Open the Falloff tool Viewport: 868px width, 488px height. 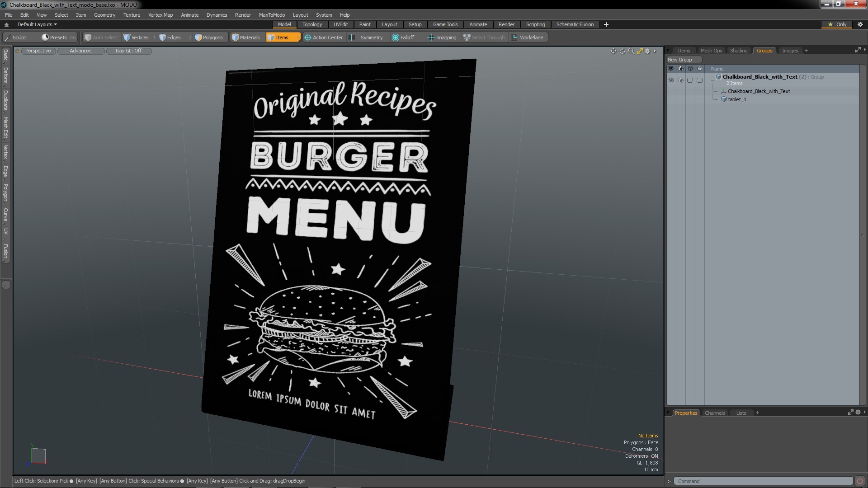pyautogui.click(x=403, y=38)
